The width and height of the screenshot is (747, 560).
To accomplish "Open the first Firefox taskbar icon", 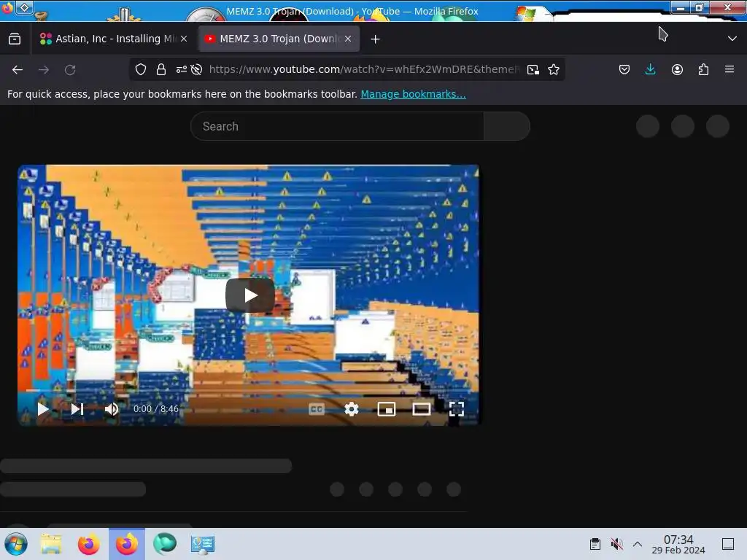I will point(88,544).
